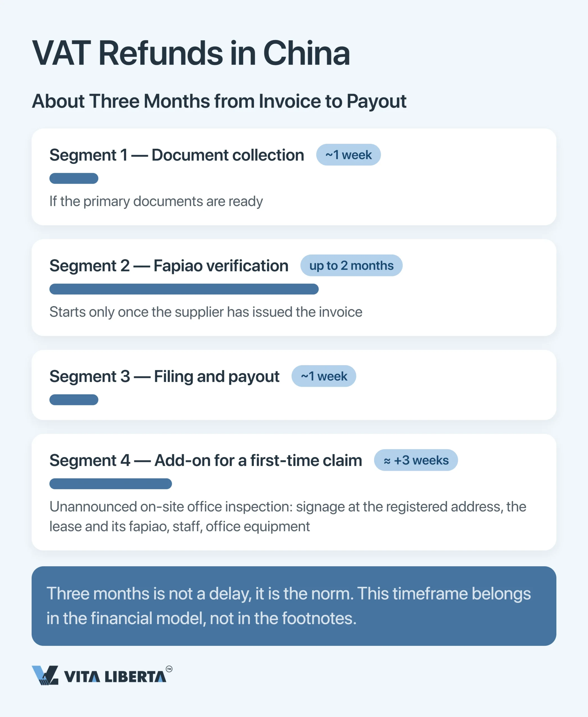588x717 pixels.
Task: Open 'Segment 3 — Filing and payout' heading
Action: tap(164, 376)
